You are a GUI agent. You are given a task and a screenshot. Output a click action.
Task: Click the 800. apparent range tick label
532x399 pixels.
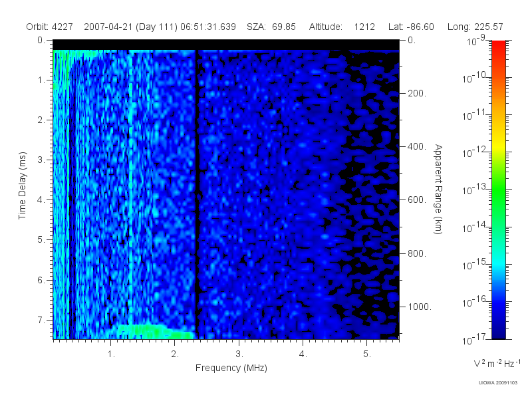(416, 253)
